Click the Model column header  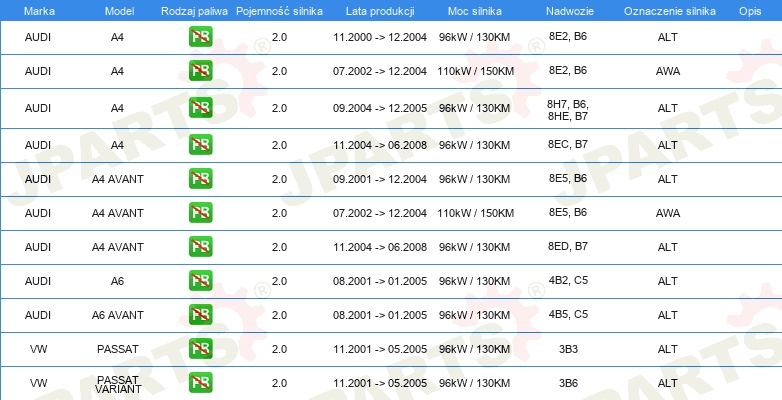click(x=119, y=11)
